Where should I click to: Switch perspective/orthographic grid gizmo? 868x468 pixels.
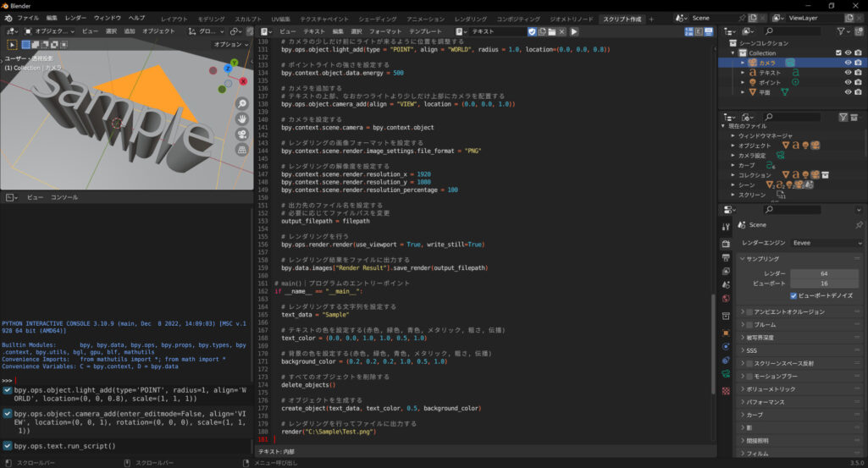[x=242, y=150]
